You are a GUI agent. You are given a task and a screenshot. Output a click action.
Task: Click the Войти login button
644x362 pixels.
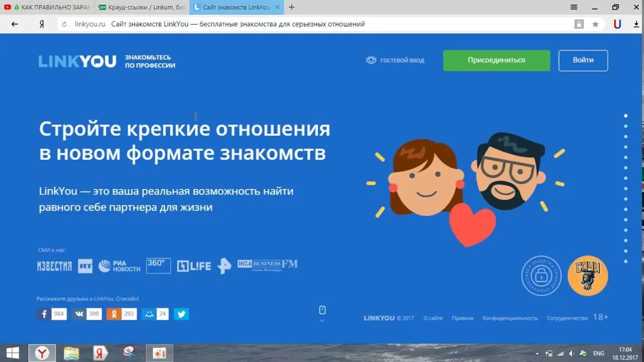pos(583,60)
